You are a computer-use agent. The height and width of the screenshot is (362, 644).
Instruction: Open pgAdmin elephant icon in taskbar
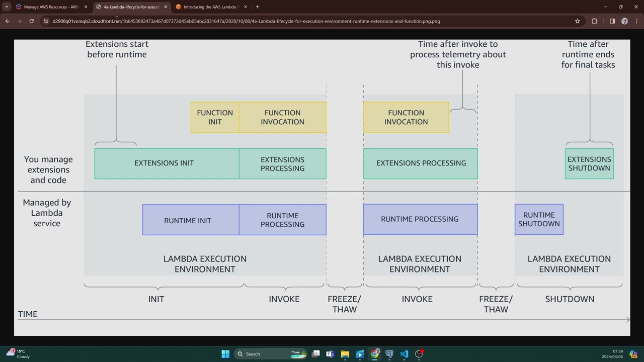(x=389, y=354)
